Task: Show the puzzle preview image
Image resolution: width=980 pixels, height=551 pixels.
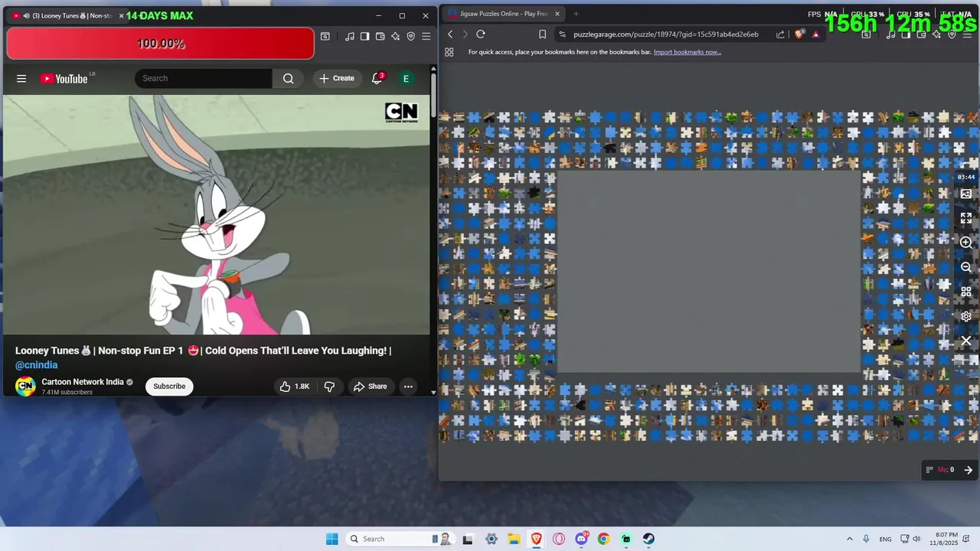Action: click(x=966, y=194)
